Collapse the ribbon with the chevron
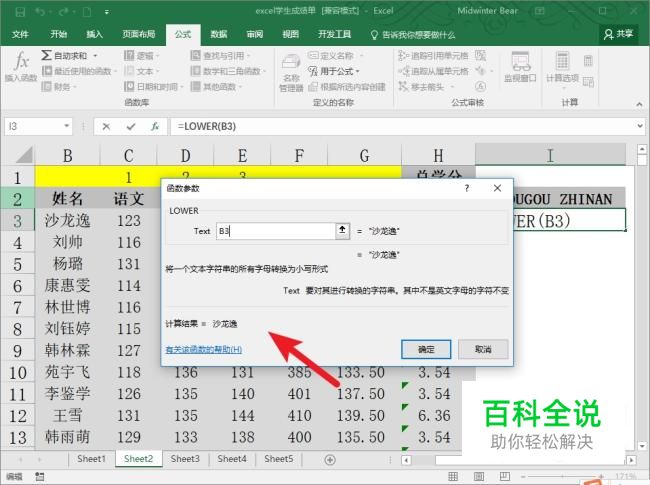This screenshot has height=485, width=650. (x=639, y=104)
